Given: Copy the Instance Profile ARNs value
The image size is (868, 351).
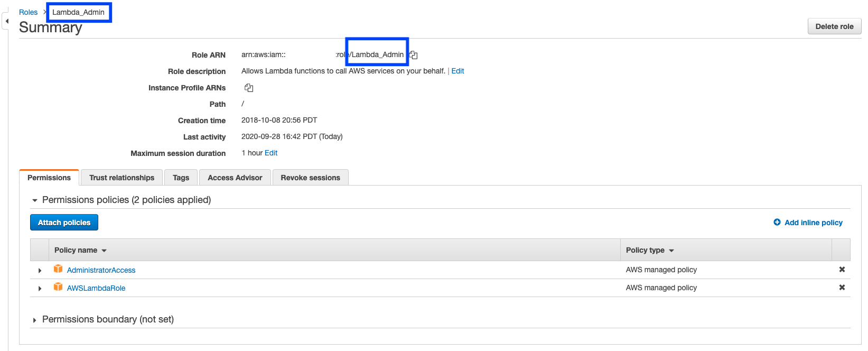Looking at the screenshot, I should [x=249, y=88].
